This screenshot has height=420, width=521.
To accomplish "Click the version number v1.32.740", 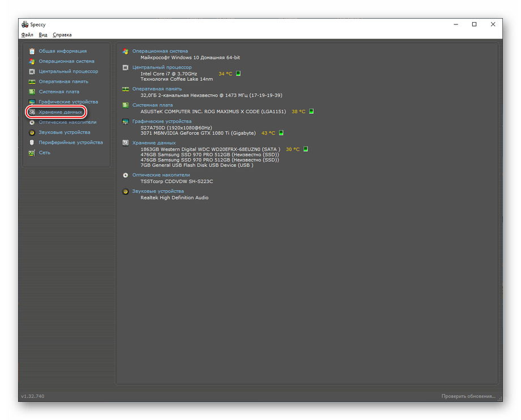I will tap(33, 396).
